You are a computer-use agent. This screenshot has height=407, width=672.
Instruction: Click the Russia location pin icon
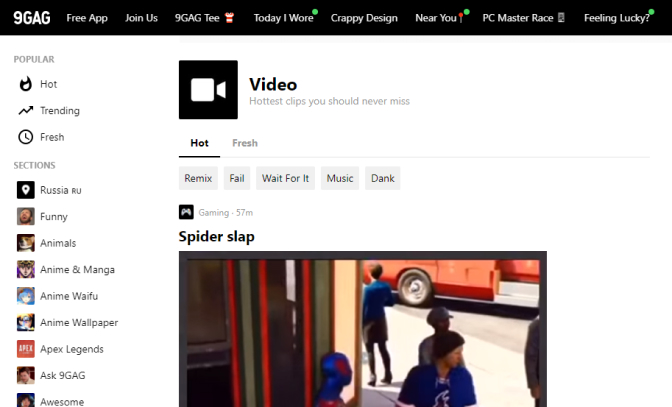click(x=26, y=190)
